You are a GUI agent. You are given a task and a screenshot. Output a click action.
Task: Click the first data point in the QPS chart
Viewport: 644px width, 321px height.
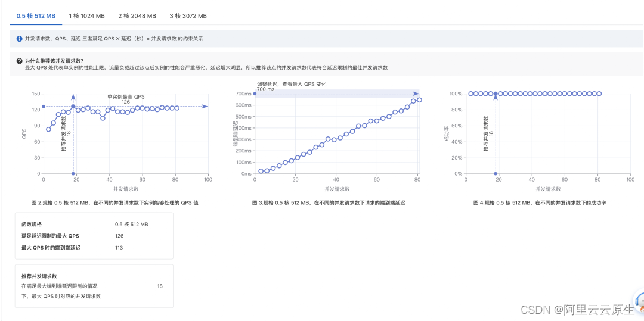tap(48, 129)
